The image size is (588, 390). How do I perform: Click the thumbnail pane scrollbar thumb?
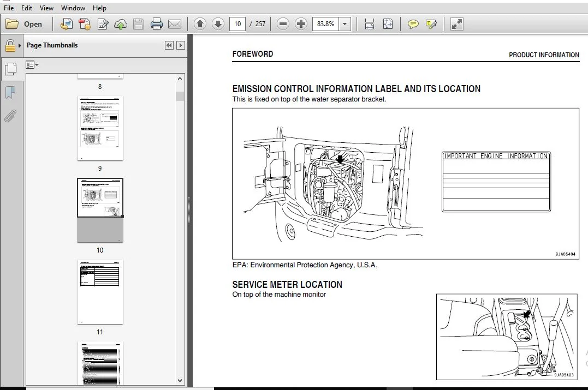tap(180, 97)
